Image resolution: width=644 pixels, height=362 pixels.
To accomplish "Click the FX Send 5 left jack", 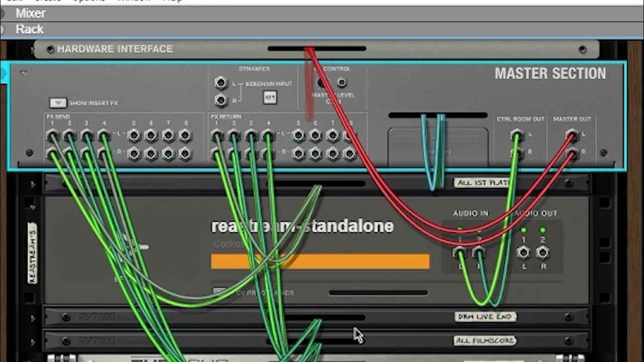I will (134, 136).
